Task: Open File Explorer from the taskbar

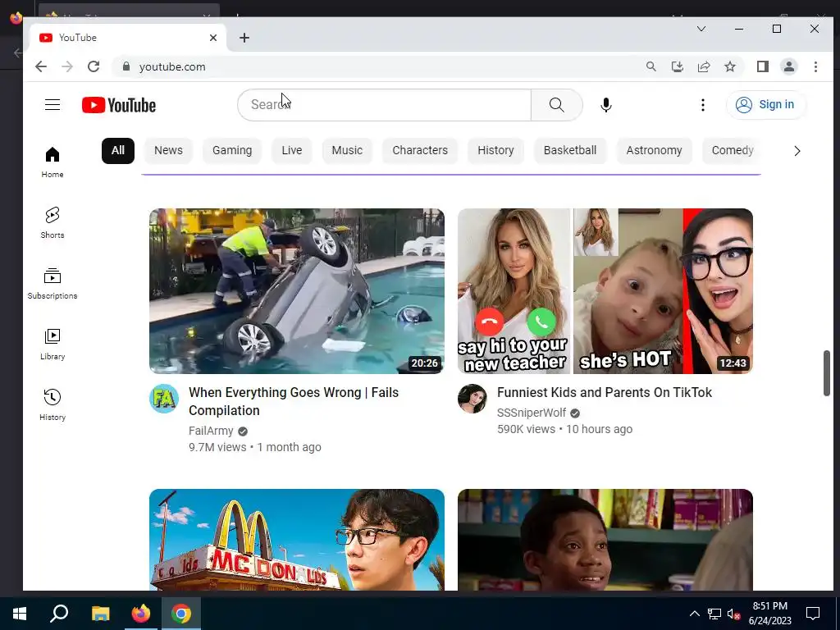Action: coord(101,614)
